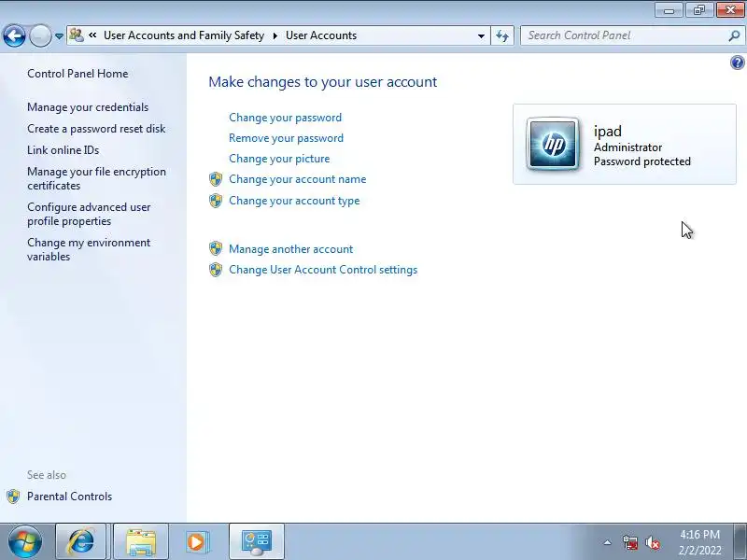Click Change your password
Image resolution: width=747 pixels, height=560 pixels.
(286, 118)
